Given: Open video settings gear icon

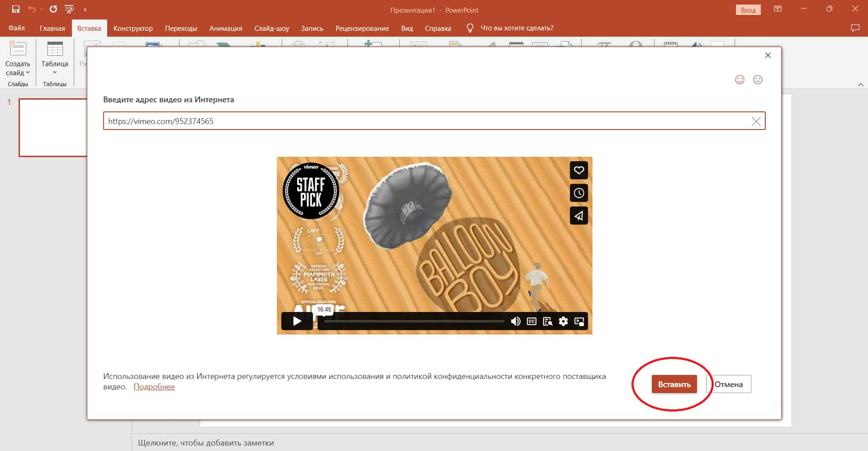Looking at the screenshot, I should click(563, 321).
